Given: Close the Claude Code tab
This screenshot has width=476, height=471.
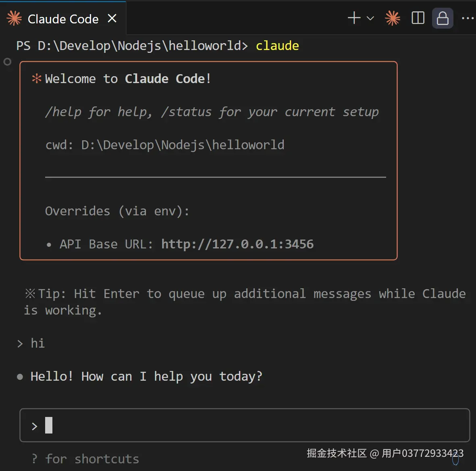Looking at the screenshot, I should (x=112, y=19).
